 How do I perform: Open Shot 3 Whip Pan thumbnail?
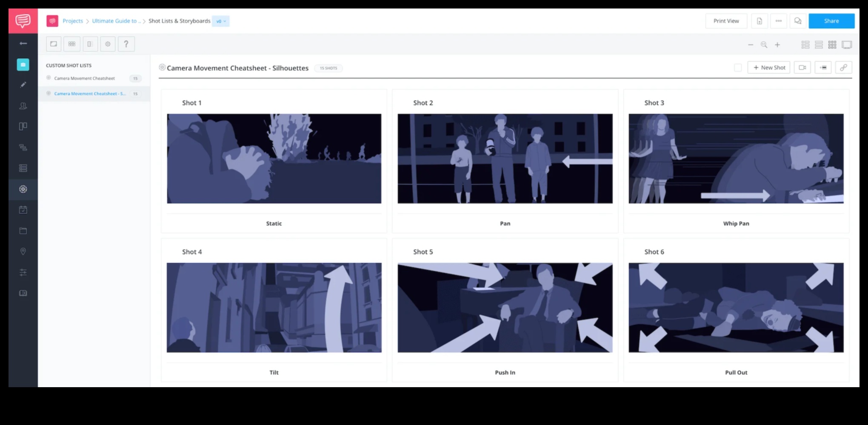tap(736, 159)
